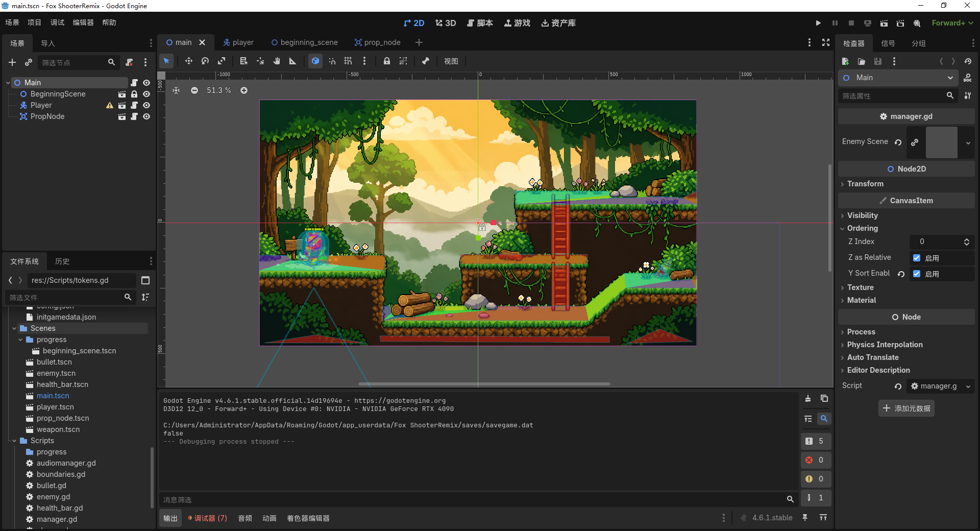
Task: Toggle visibility of BeginningScene node
Action: coord(146,94)
